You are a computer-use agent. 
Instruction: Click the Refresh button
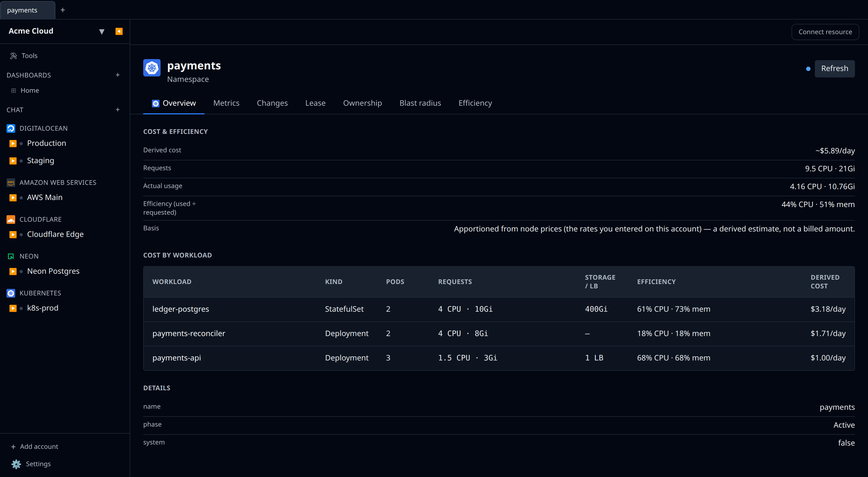point(834,68)
